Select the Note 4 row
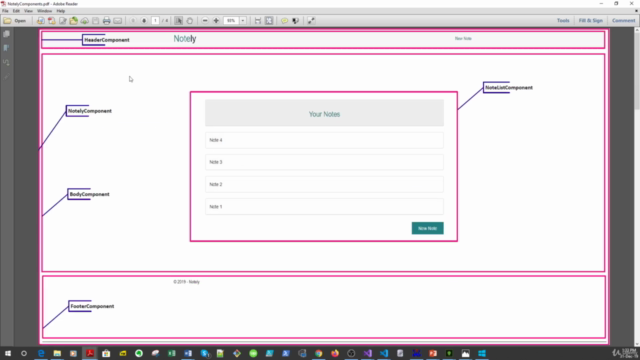 click(324, 140)
